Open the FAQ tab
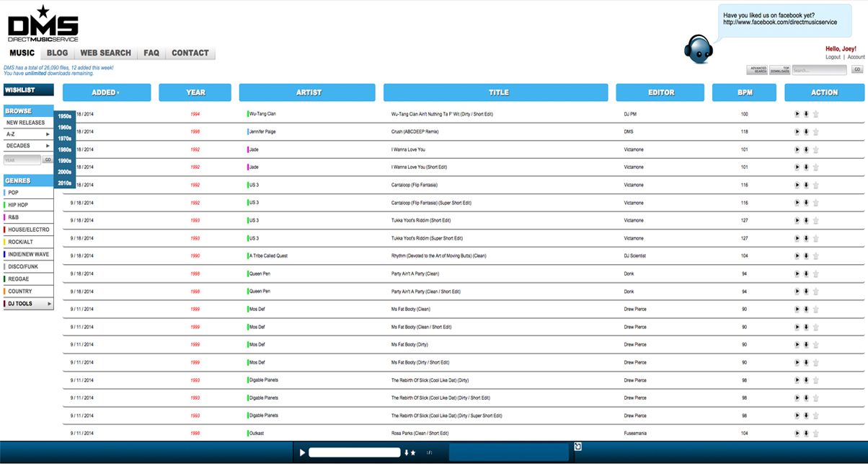The height and width of the screenshot is (464, 868). [151, 53]
